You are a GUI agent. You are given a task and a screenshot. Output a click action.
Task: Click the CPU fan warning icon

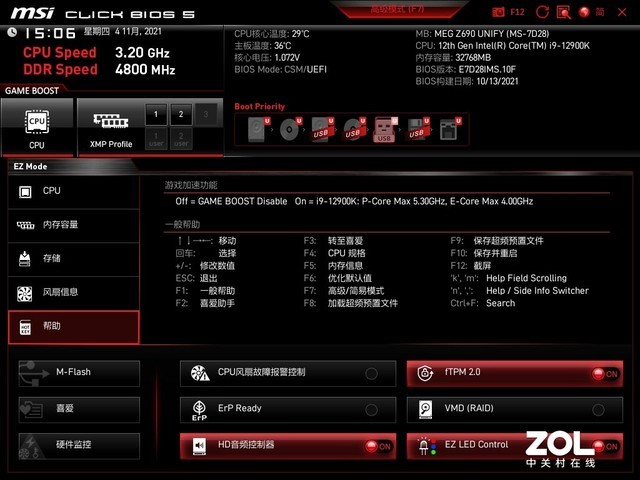(x=200, y=373)
